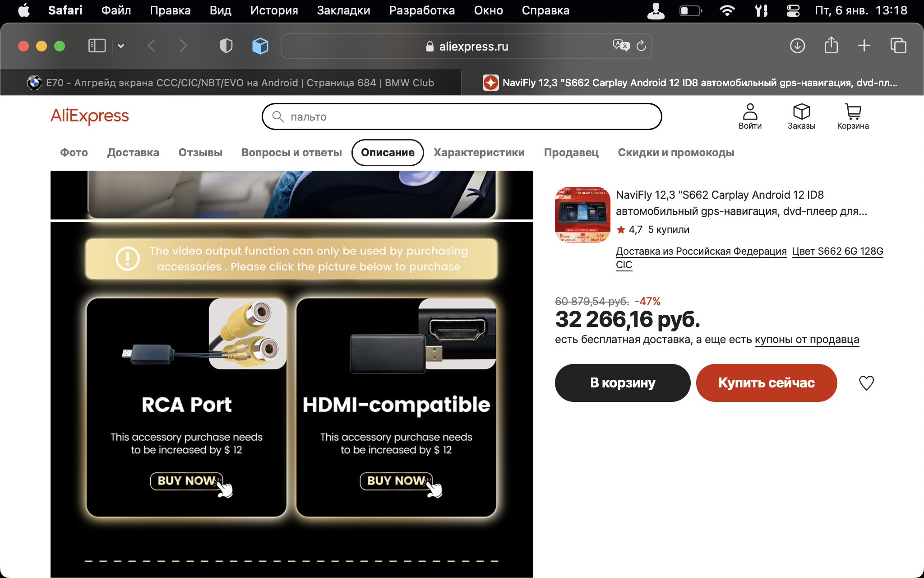Screen dimensions: 924x578
Task: Open a new tab
Action: [864, 46]
